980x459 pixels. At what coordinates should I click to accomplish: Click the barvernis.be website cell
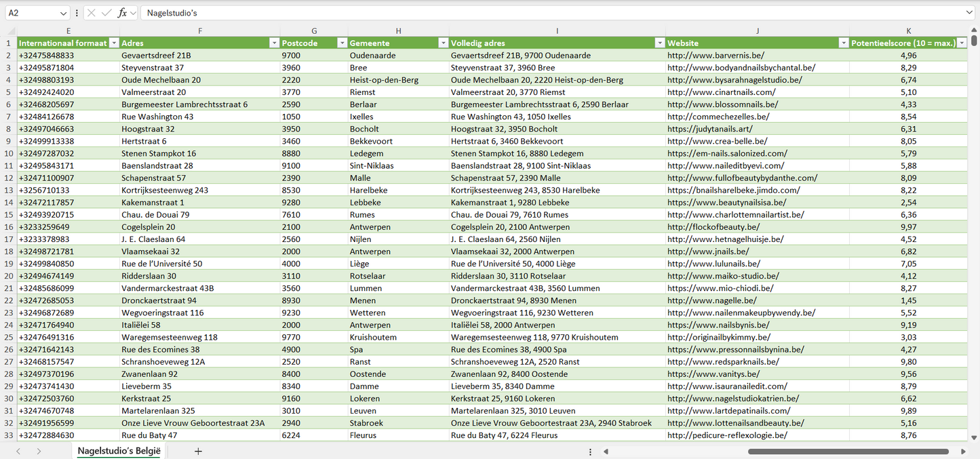point(716,56)
